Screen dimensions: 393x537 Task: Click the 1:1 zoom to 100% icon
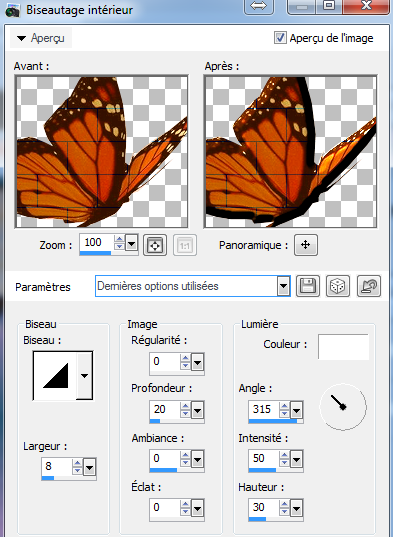[x=185, y=245]
